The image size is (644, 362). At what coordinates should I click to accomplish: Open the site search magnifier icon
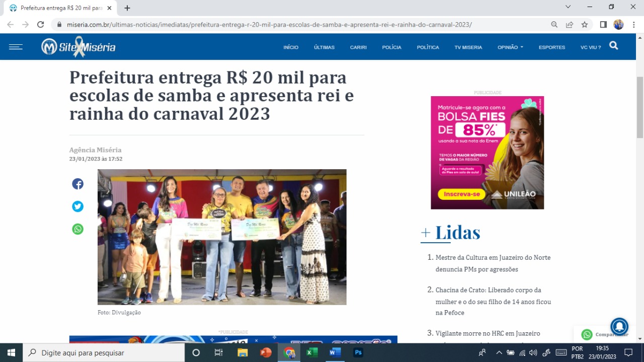(x=613, y=46)
